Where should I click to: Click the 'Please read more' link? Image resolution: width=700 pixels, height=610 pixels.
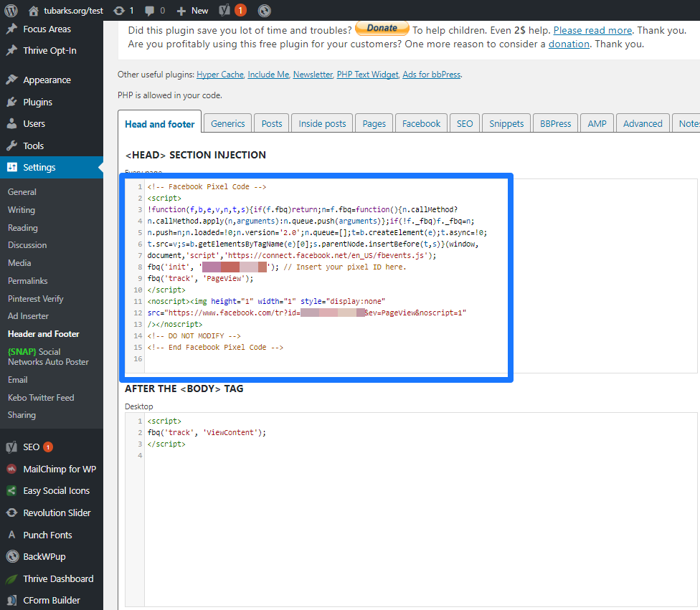click(x=592, y=30)
